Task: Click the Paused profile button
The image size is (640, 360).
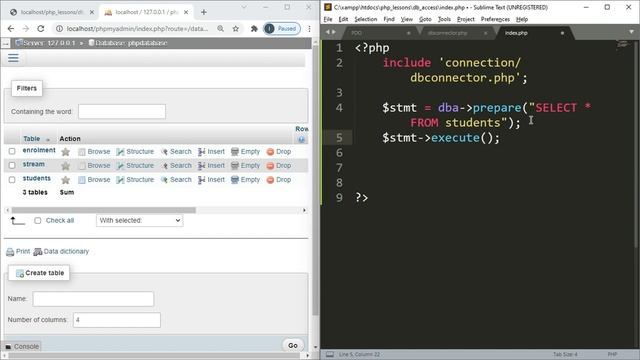Action: click(x=282, y=29)
